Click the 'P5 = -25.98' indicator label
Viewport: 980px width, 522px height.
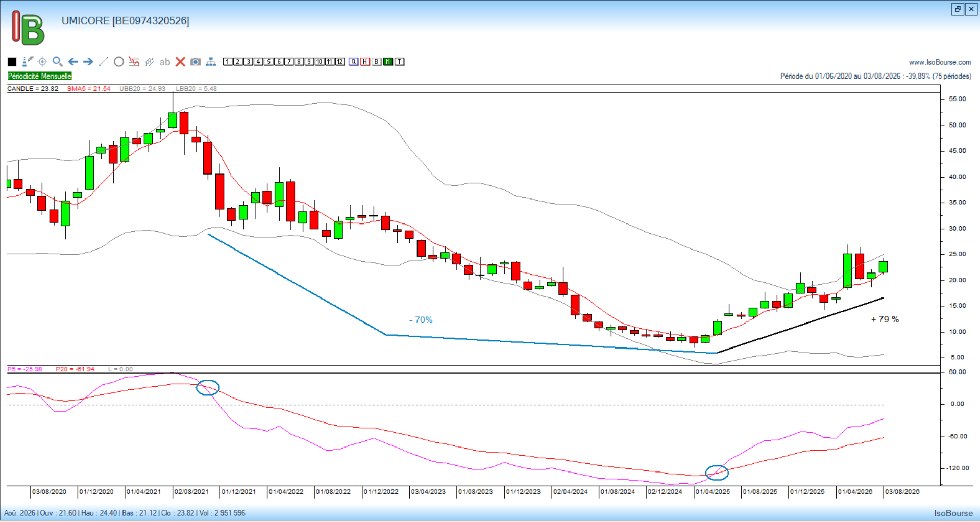24,369
